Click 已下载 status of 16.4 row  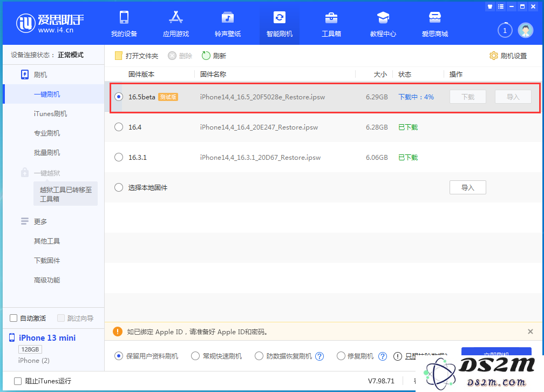[x=408, y=127]
